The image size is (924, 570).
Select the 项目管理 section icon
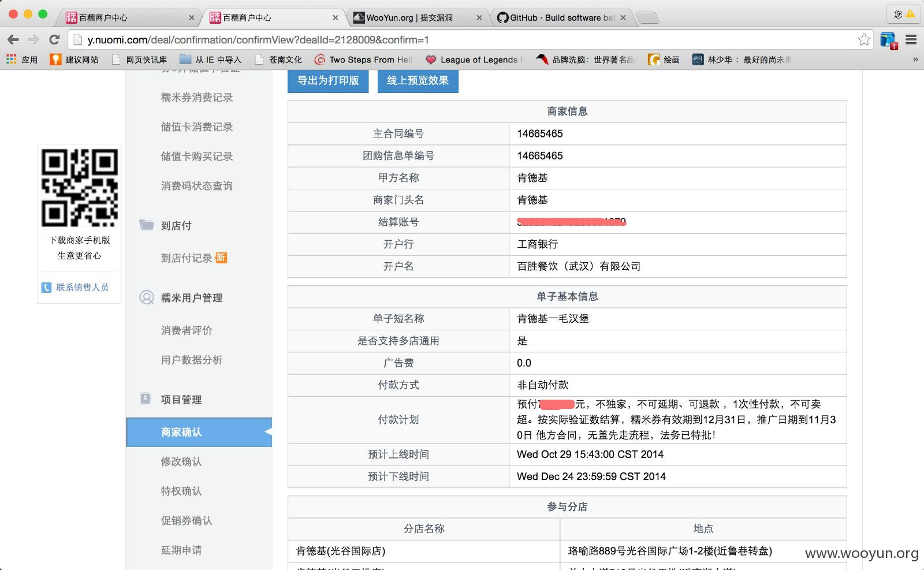point(146,398)
